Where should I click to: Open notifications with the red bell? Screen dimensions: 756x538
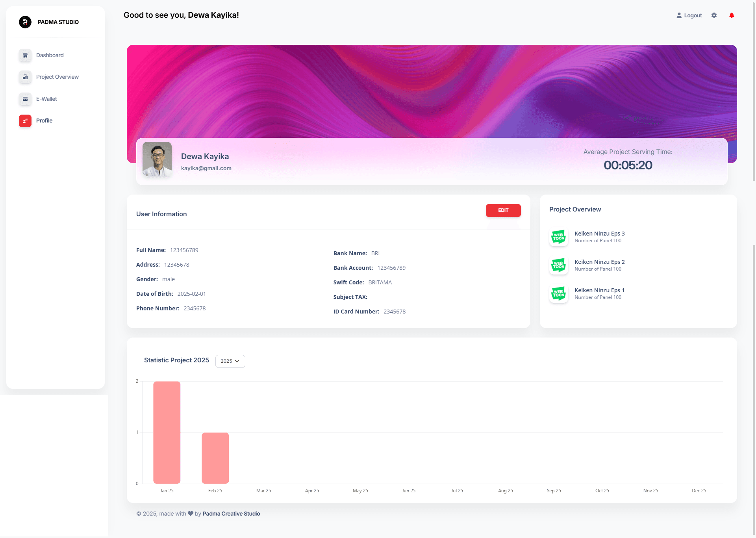point(732,15)
